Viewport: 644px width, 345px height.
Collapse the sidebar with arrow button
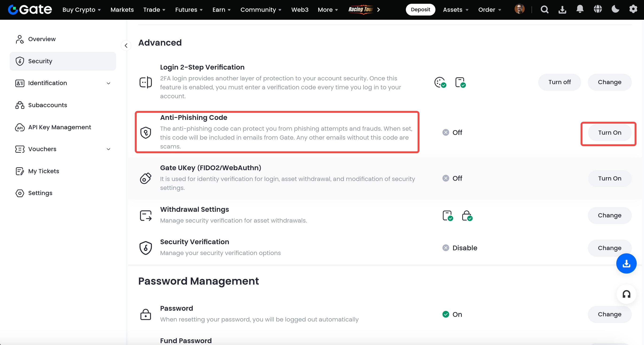(x=126, y=46)
